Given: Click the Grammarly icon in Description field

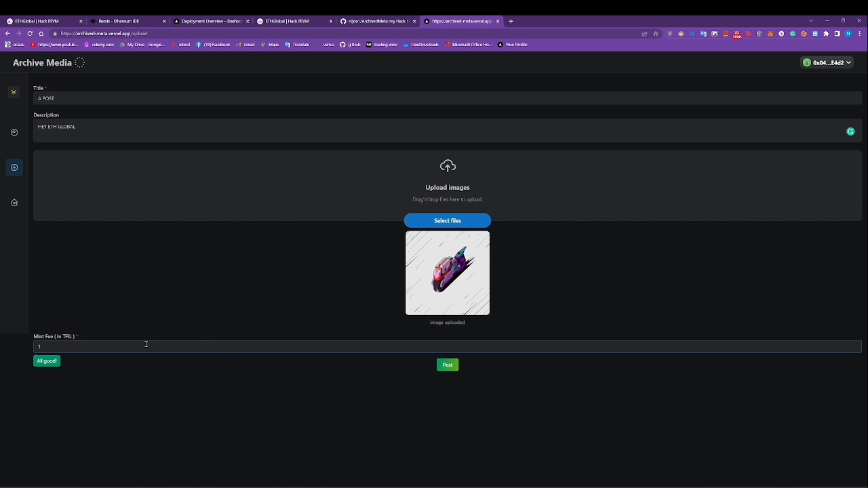Looking at the screenshot, I should (850, 131).
